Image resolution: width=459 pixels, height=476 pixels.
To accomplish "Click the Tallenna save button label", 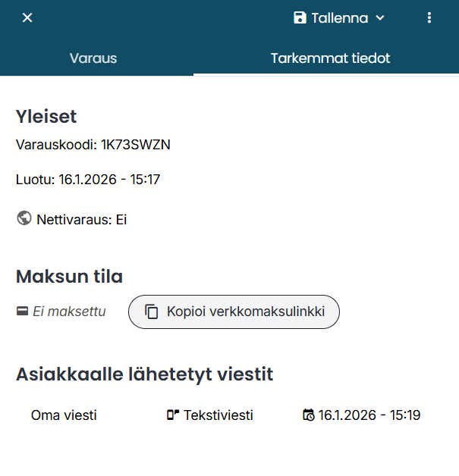I will click(x=339, y=17).
